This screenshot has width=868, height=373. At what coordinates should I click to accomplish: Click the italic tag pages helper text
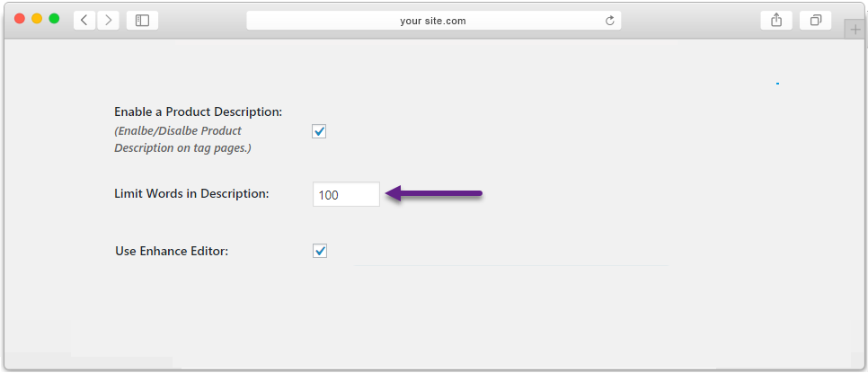pos(182,139)
